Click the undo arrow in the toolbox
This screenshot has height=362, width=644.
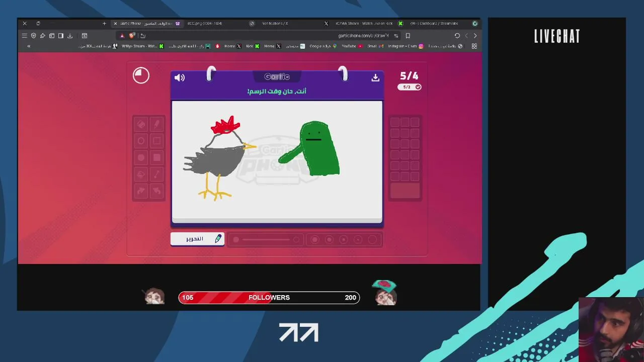[x=156, y=191]
